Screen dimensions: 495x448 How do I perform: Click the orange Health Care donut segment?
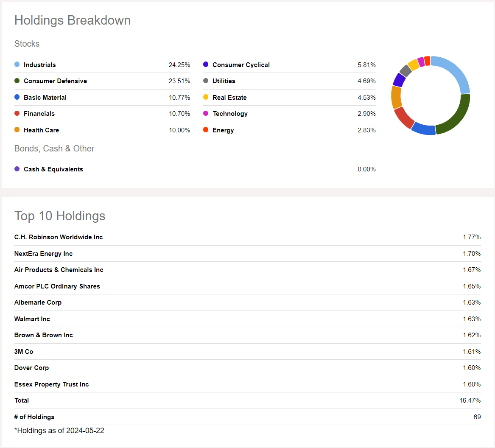[396, 97]
